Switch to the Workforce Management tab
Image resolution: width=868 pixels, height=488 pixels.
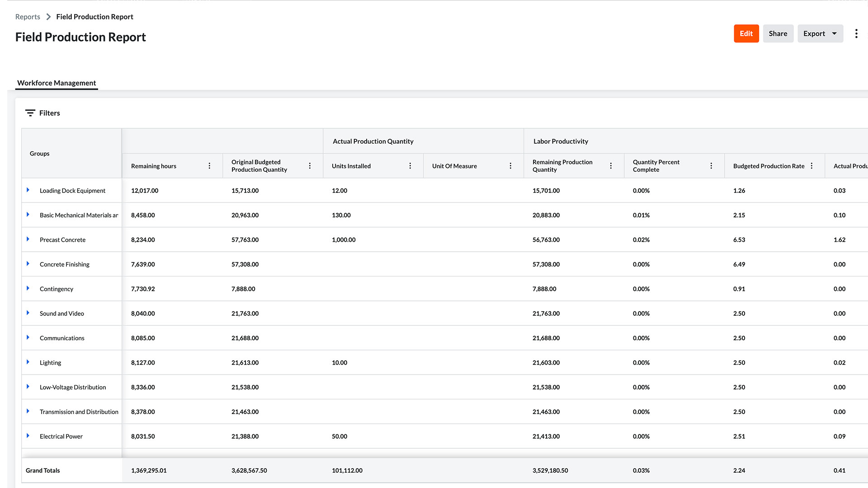click(x=56, y=83)
